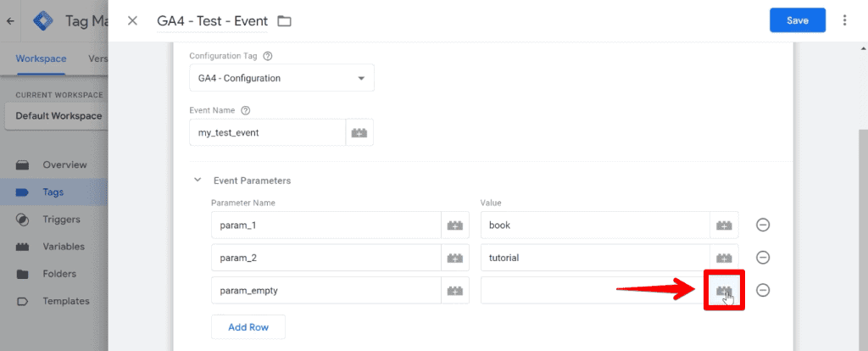This screenshot has height=351, width=868.
Task: Click folder icon next to tag title
Action: [x=284, y=21]
